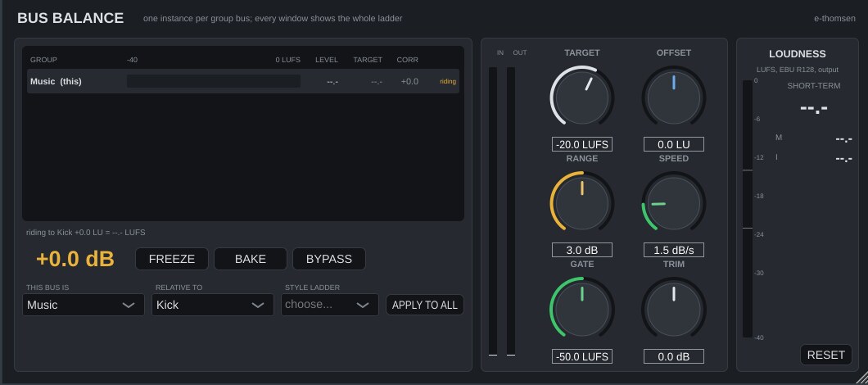Click the I integrated loudness label
The width and height of the screenshot is (868, 385).
(776, 157)
